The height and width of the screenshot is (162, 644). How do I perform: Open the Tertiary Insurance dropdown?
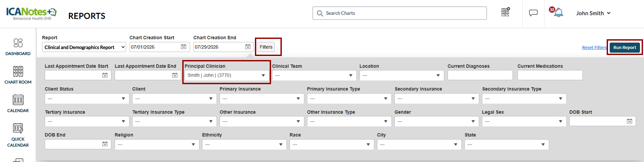click(87, 121)
